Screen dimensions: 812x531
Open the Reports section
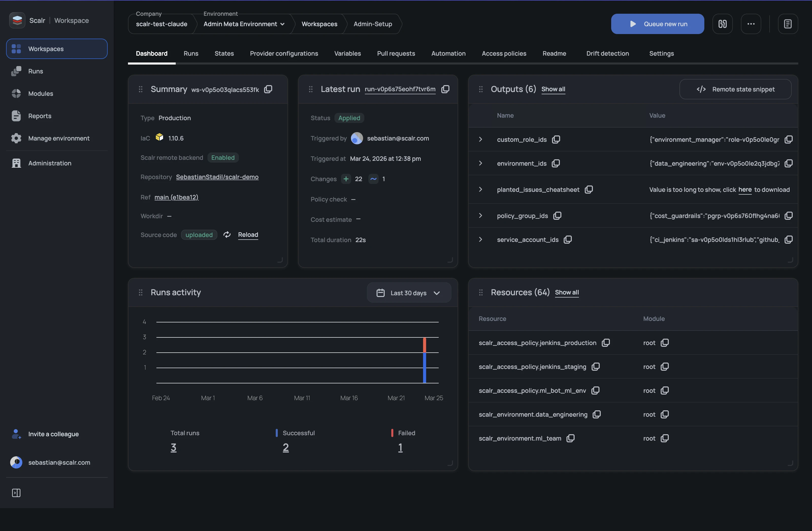tap(40, 116)
